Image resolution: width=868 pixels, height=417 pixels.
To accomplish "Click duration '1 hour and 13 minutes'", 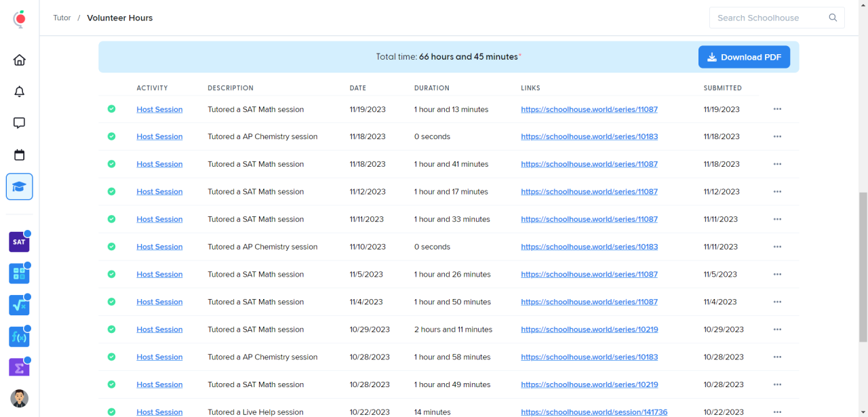I will [451, 109].
